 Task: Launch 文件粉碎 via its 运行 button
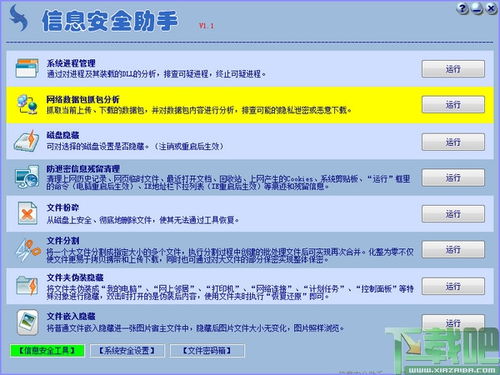coord(453,214)
